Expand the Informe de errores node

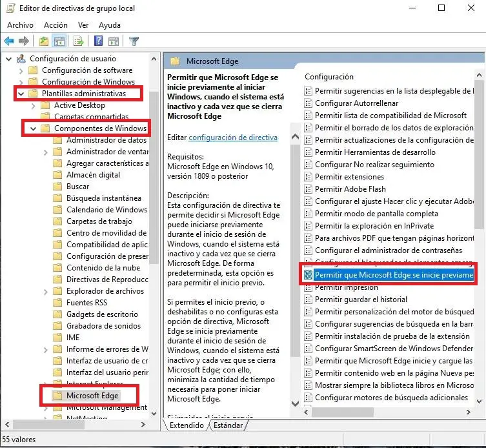(45, 350)
